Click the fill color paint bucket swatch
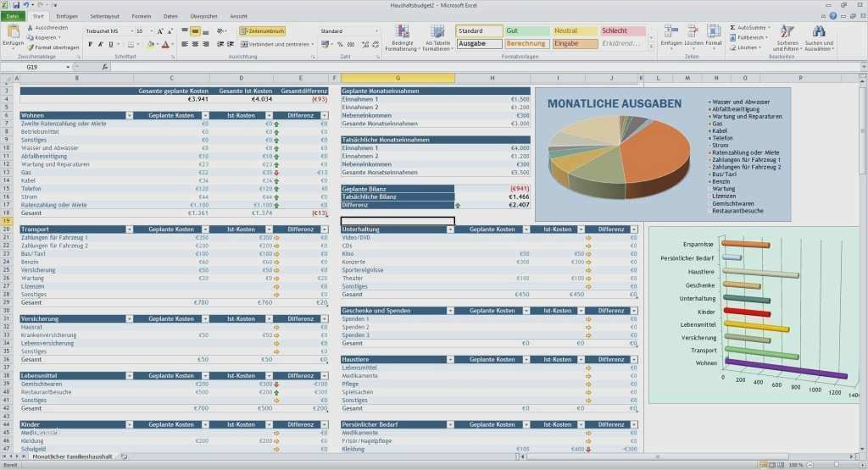The image size is (868, 470). coord(150,44)
